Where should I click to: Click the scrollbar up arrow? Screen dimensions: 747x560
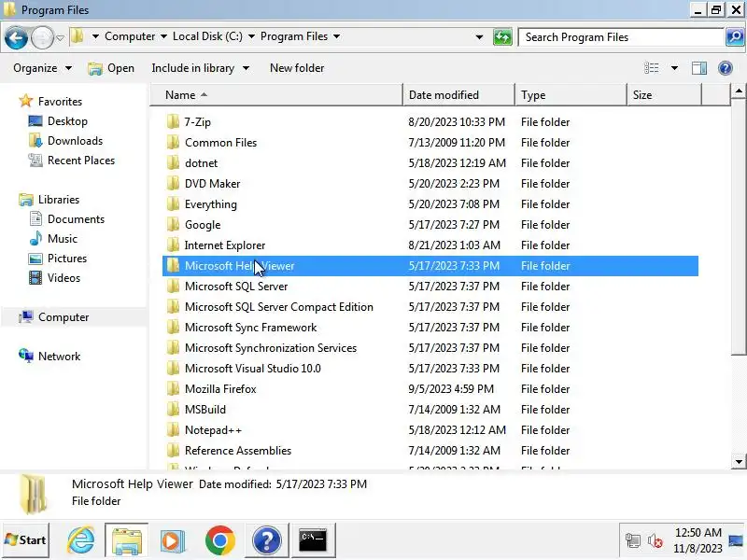(739, 91)
